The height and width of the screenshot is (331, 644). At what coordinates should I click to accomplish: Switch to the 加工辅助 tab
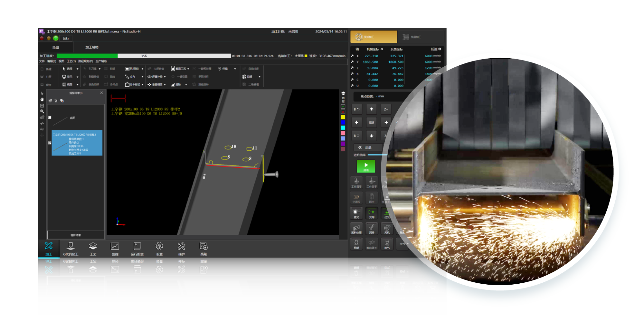92,47
